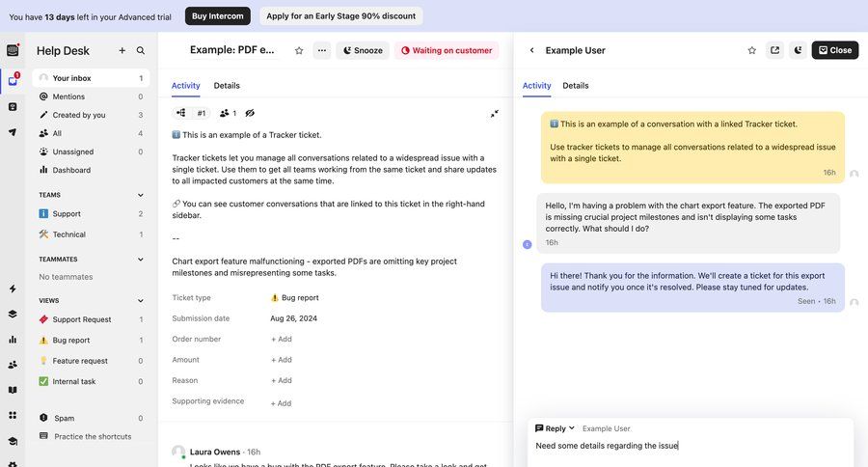Open conversation in new window icon
The image size is (868, 467).
(775, 50)
